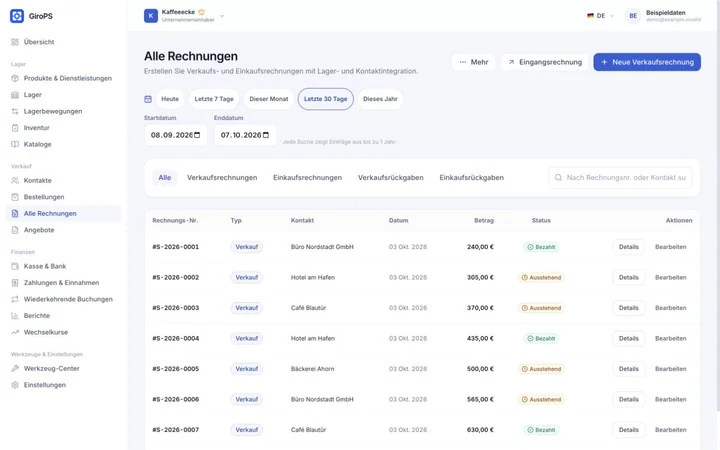Screen dimensions: 720x450
Task: Switch to Verkaufsrückgaben tab
Action: 391,178
